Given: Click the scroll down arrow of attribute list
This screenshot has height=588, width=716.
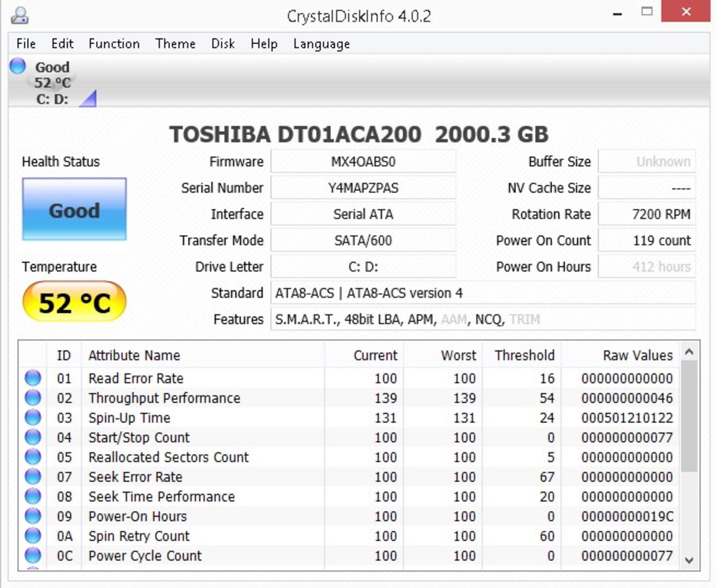Looking at the screenshot, I should coord(689,560).
